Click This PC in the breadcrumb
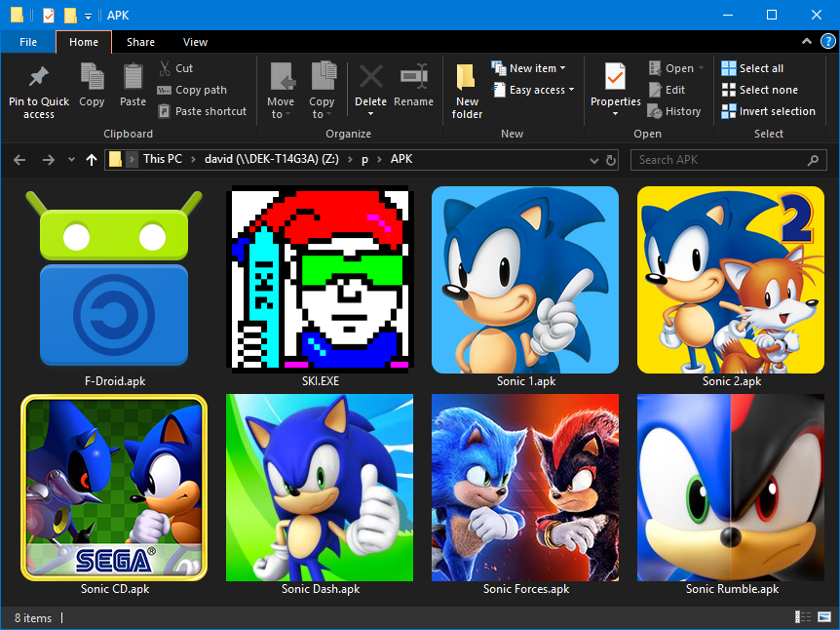Screen dimensions: 840x630 pyautogui.click(x=163, y=159)
